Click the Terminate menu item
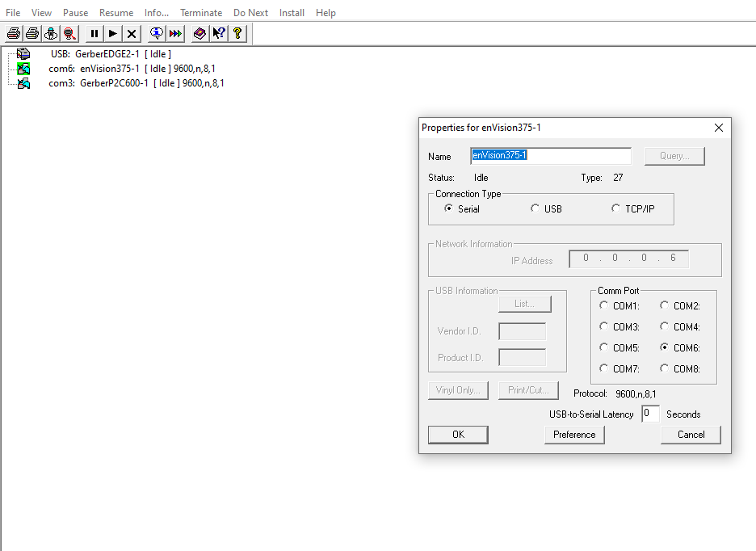This screenshot has height=551, width=756. 201,13
